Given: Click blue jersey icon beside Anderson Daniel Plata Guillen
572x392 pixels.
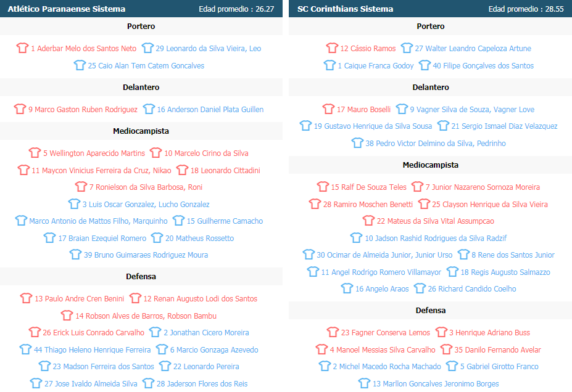Looking at the screenshot, I should pos(149,108).
